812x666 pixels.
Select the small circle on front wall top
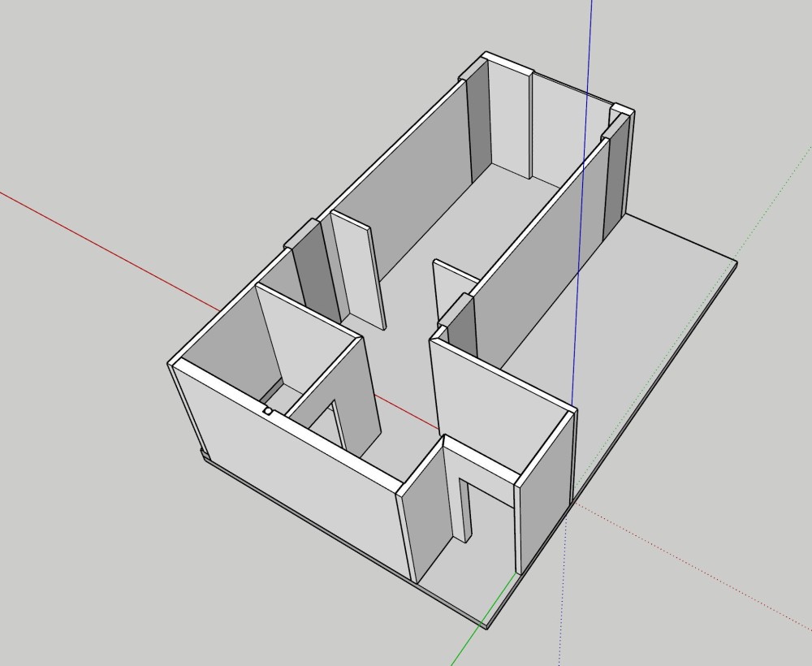coord(268,411)
